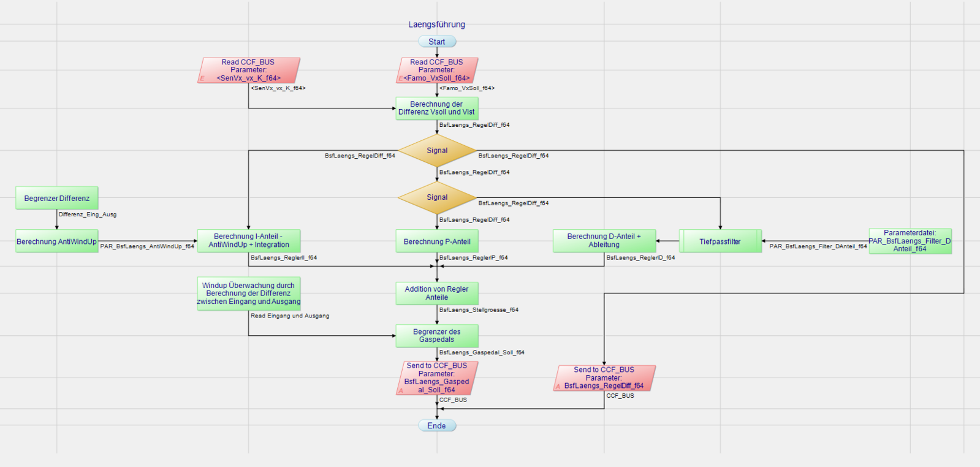Image resolution: width=980 pixels, height=467 pixels.
Task: Click Send to CCF_BUS BsfLaengs_Gaspedal_Soll block
Action: coord(437,378)
